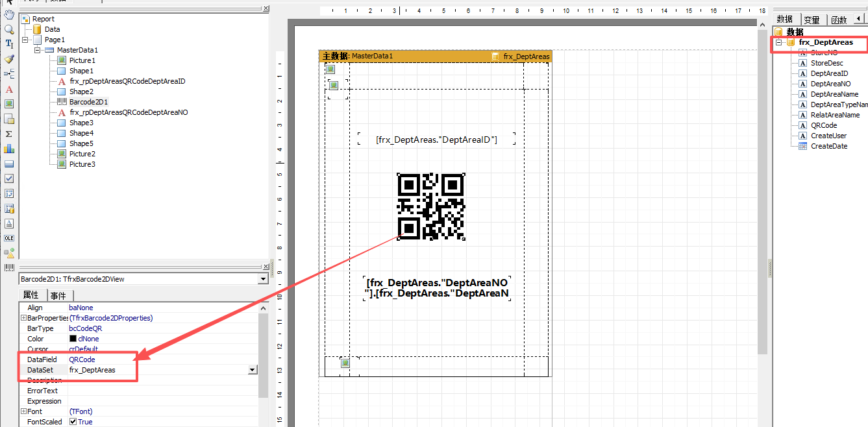This screenshot has width=868, height=427.
Task: Switch to the 事件 tab
Action: click(58, 295)
